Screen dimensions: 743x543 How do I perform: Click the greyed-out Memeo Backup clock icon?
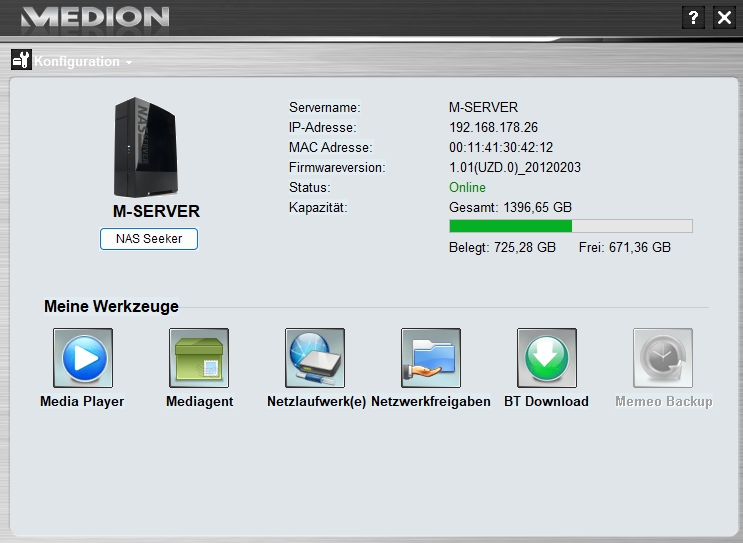pos(663,358)
